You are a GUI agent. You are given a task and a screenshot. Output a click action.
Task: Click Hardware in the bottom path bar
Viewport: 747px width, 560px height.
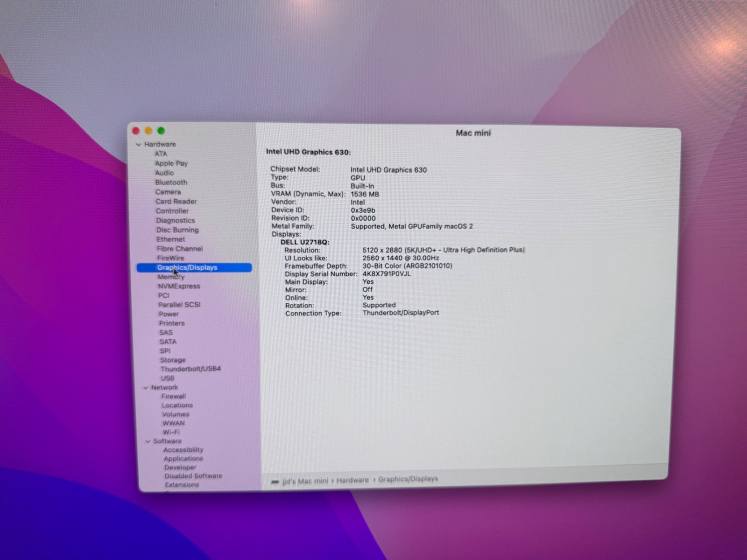(352, 480)
